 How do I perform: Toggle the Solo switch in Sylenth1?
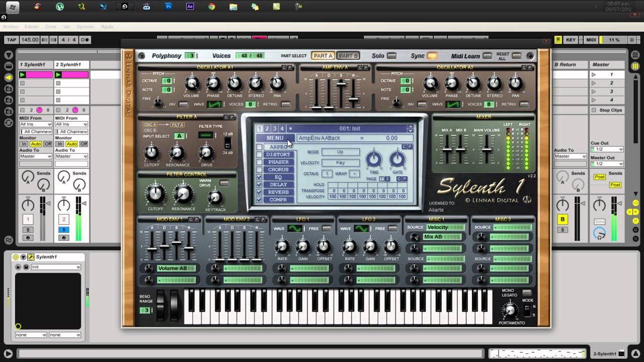pos(391,56)
